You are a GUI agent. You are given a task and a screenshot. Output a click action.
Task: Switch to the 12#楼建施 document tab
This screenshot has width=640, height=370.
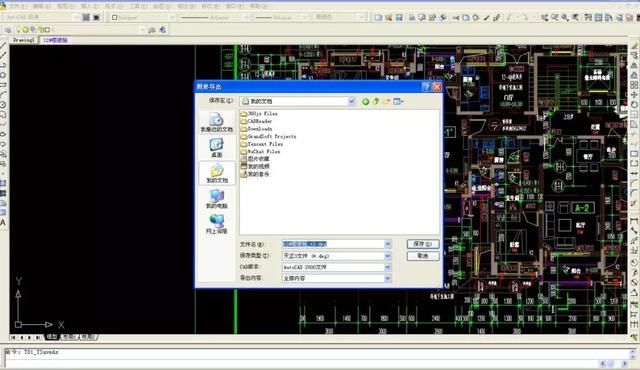click(x=55, y=40)
